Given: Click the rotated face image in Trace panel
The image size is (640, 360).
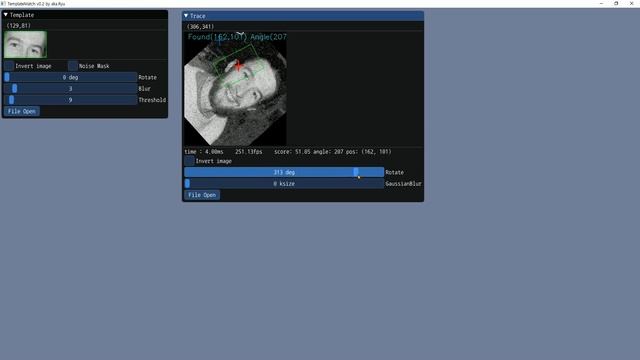Looking at the screenshot, I should (235, 89).
